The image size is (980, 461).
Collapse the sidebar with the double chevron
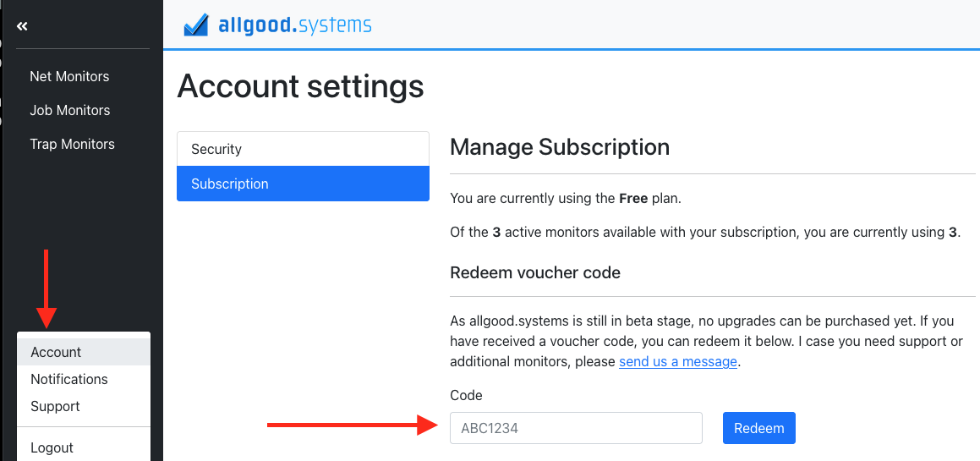[x=23, y=25]
